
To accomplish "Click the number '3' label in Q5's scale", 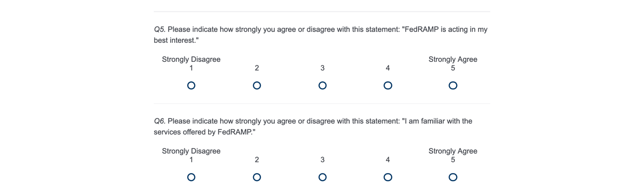I will (x=322, y=68).
